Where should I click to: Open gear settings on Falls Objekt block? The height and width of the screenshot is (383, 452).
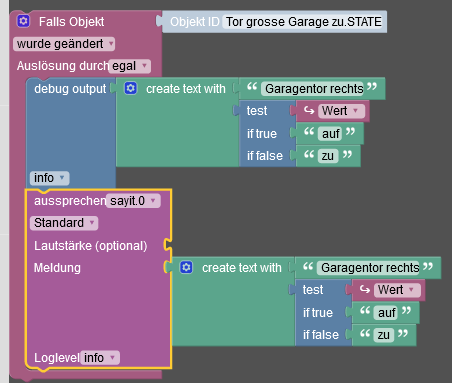(23, 21)
